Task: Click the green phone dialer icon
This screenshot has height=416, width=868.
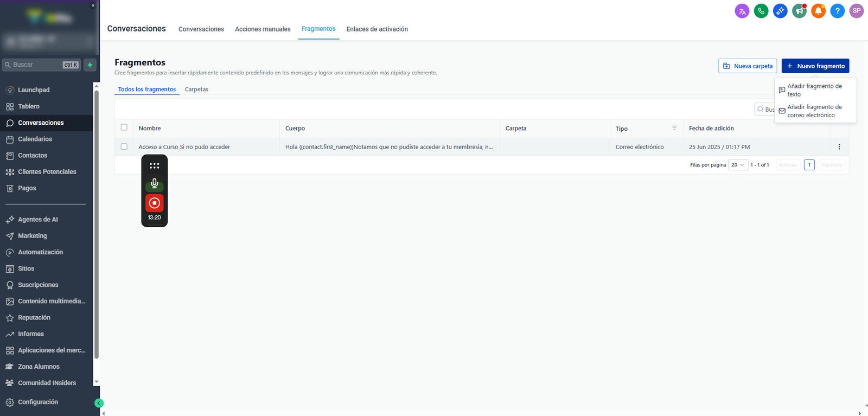Action: pos(761,11)
